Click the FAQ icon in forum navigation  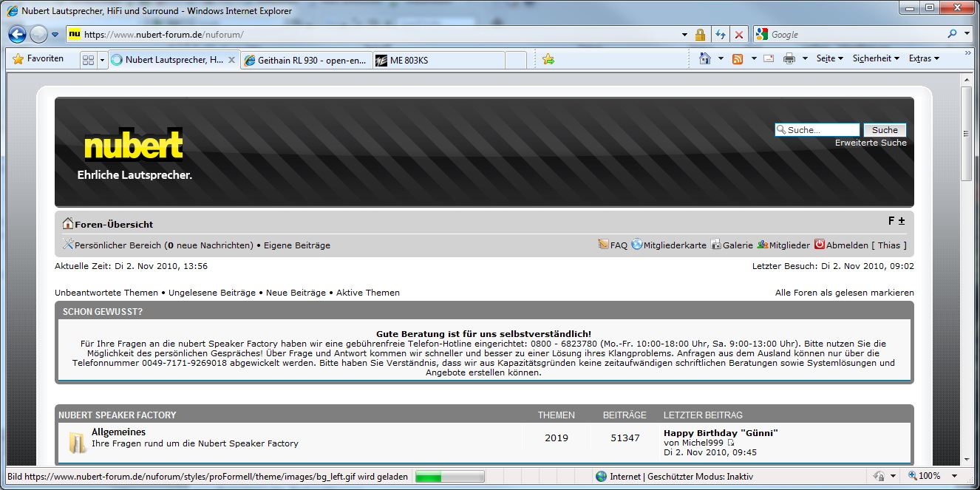604,245
